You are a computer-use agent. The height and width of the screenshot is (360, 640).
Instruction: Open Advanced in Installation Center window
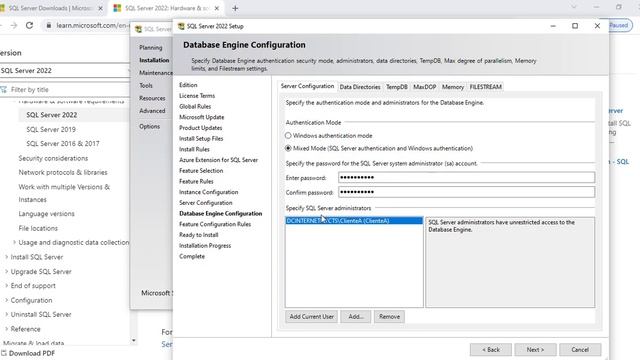click(152, 111)
